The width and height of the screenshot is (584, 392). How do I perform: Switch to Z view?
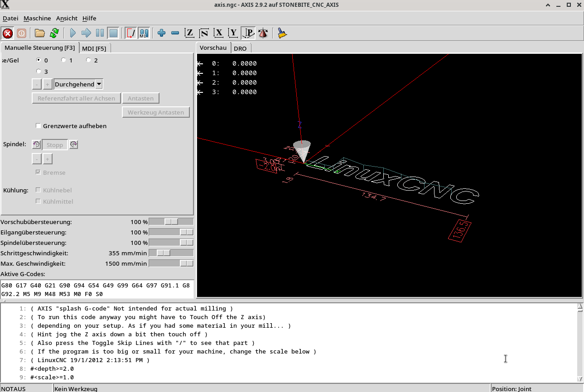pyautogui.click(x=190, y=33)
